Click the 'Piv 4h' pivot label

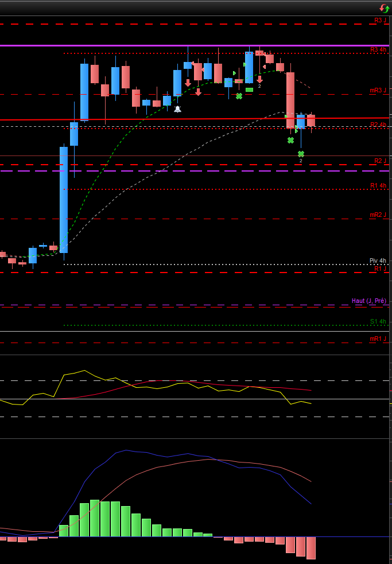coord(378,260)
